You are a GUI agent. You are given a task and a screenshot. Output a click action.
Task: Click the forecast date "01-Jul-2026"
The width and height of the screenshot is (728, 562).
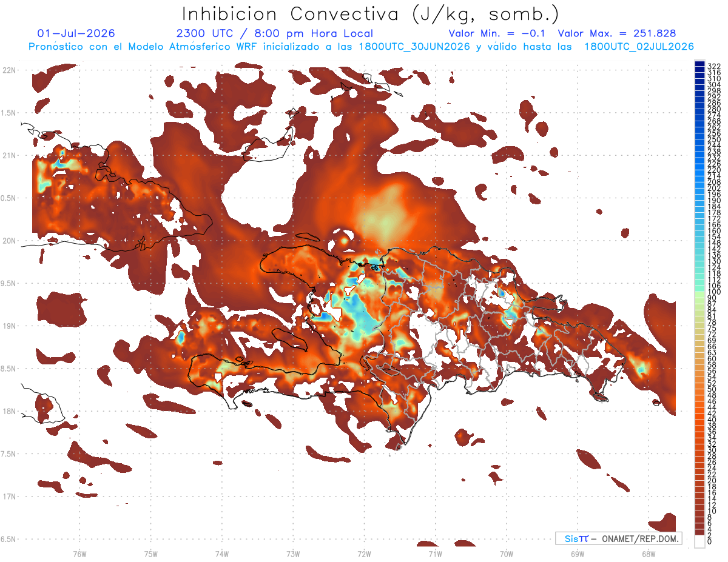point(76,34)
